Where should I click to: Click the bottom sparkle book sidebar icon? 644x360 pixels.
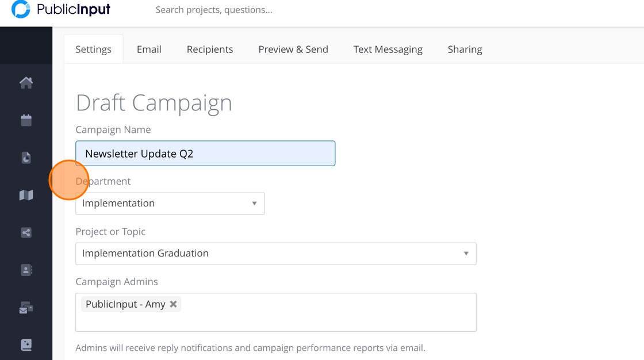pyautogui.click(x=26, y=345)
